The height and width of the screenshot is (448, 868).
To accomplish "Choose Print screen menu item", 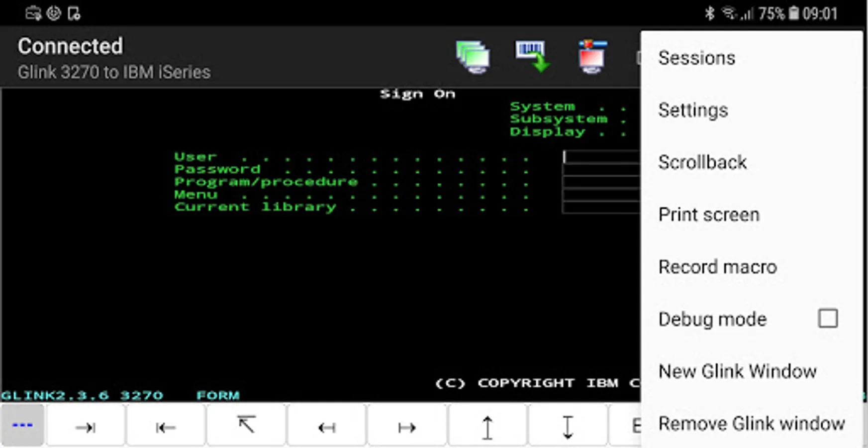I will (751, 215).
